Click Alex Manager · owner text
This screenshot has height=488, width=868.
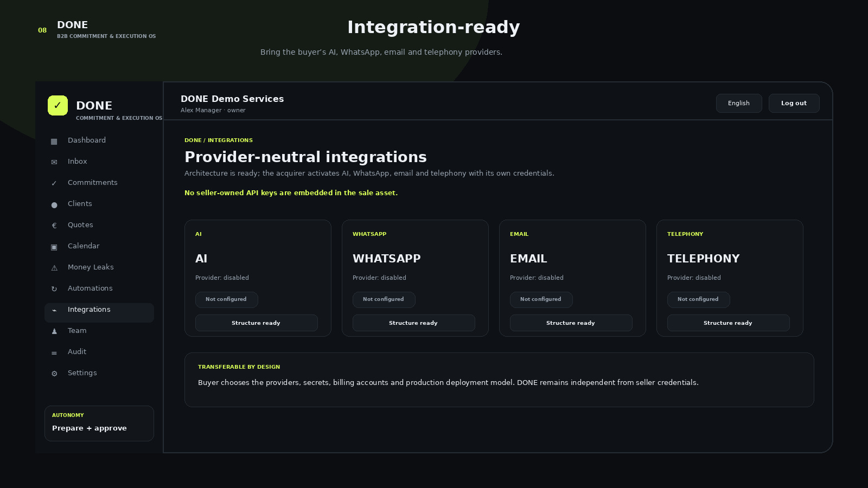(213, 110)
